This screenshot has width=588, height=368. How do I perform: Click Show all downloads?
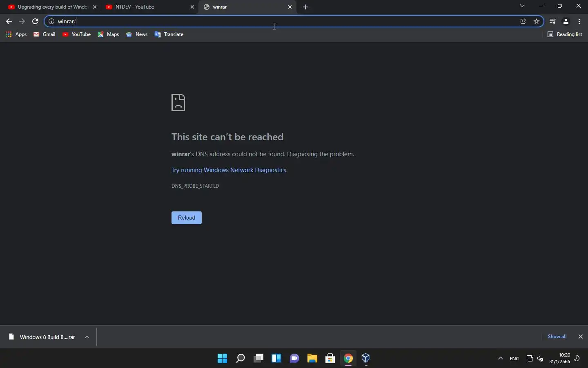(x=557, y=337)
